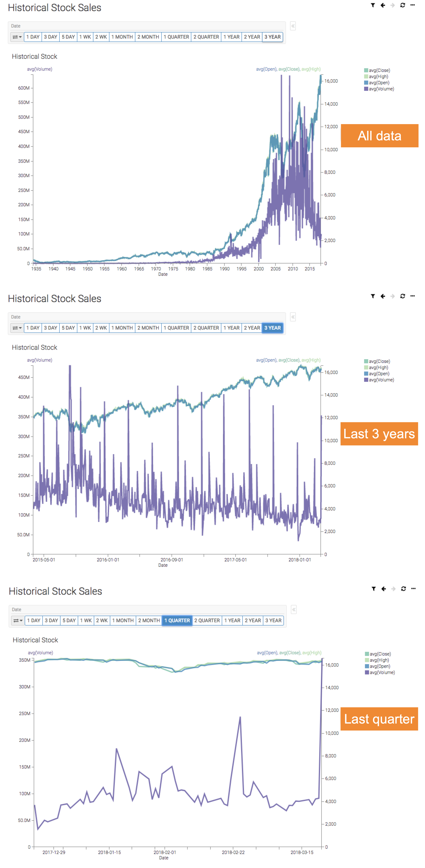Image resolution: width=425 pixels, height=868 pixels.
Task: Refresh the bottom dashboard
Action: pyautogui.click(x=403, y=589)
